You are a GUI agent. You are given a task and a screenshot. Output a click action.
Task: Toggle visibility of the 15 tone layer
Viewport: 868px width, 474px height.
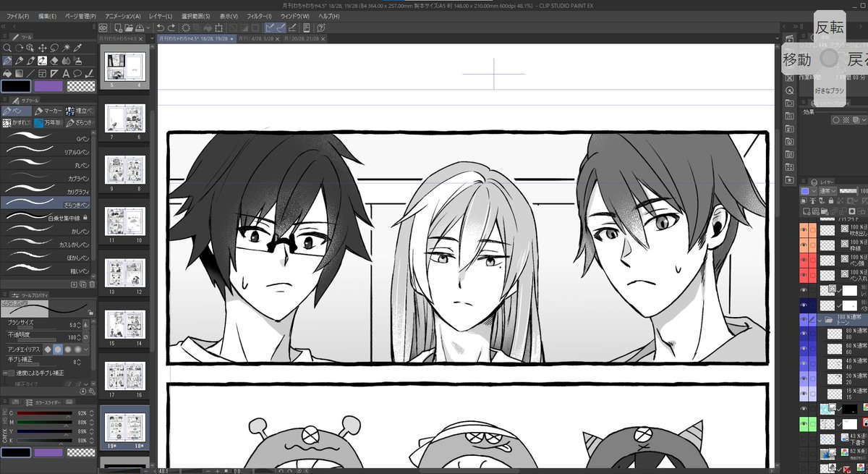pyautogui.click(x=804, y=395)
